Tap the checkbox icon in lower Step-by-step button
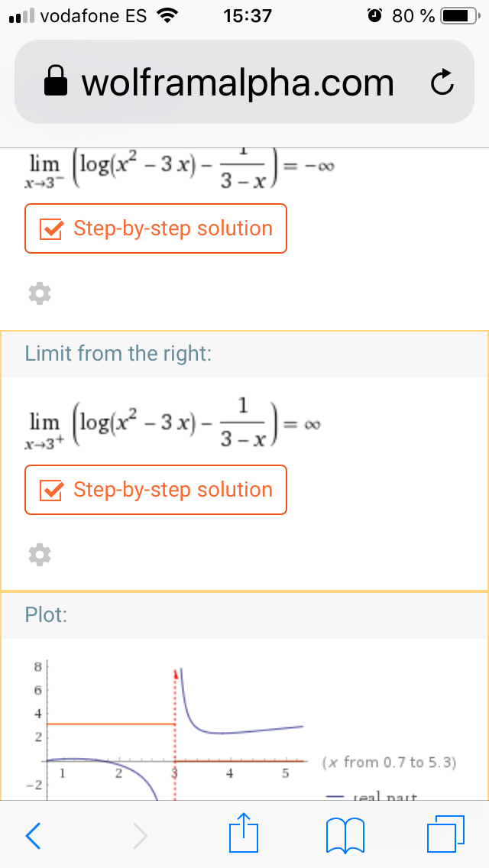 pyautogui.click(x=50, y=491)
